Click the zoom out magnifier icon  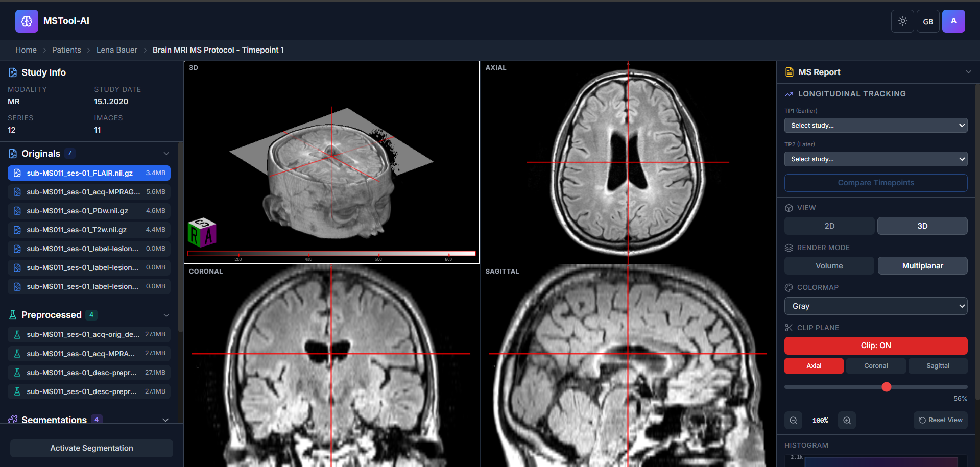[x=793, y=420]
